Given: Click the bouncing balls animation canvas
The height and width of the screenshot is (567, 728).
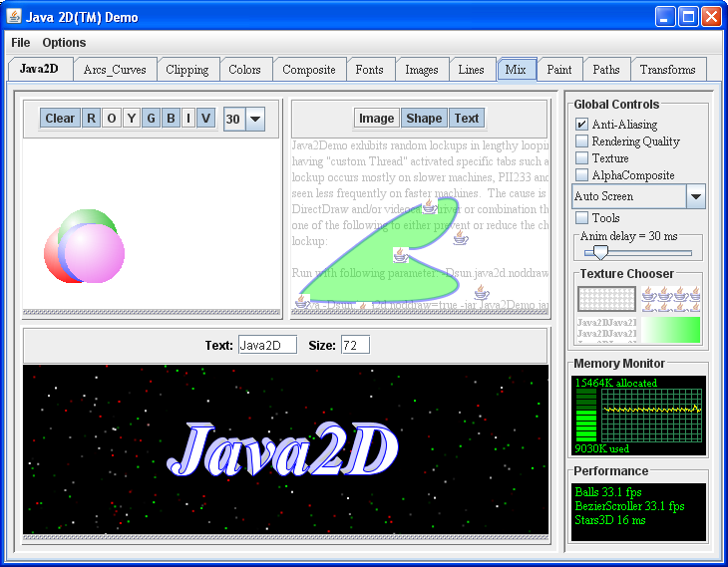Looking at the screenshot, I should click(x=152, y=225).
